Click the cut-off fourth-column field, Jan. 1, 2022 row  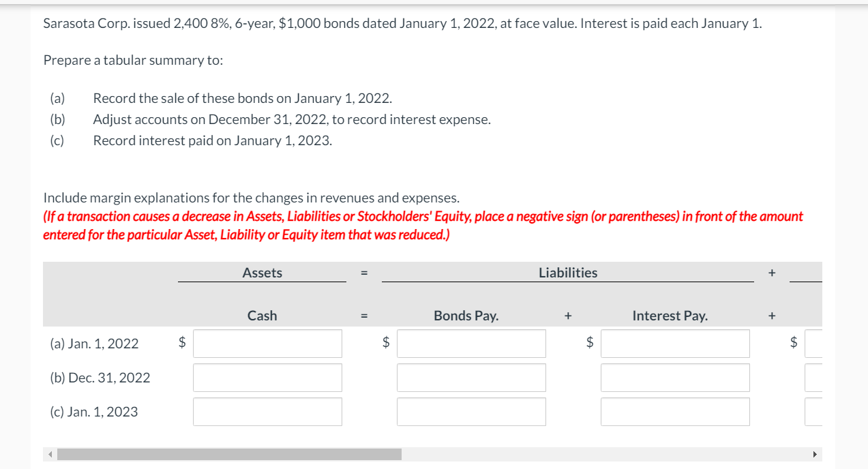813,344
